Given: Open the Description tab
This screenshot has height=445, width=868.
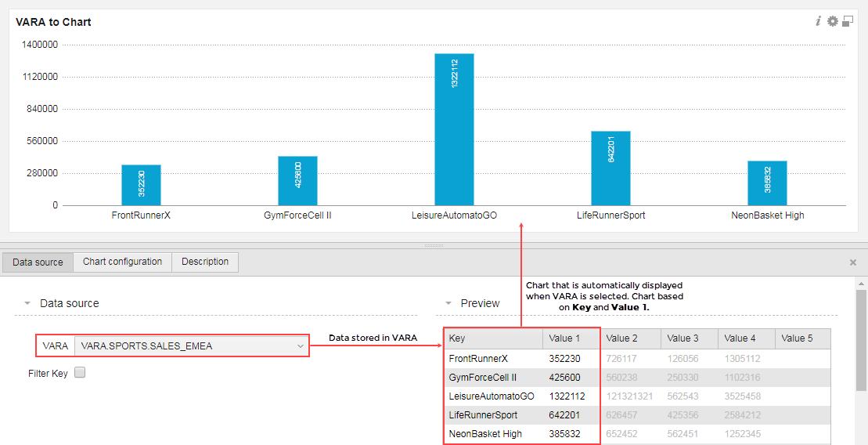Looking at the screenshot, I should pos(205,262).
